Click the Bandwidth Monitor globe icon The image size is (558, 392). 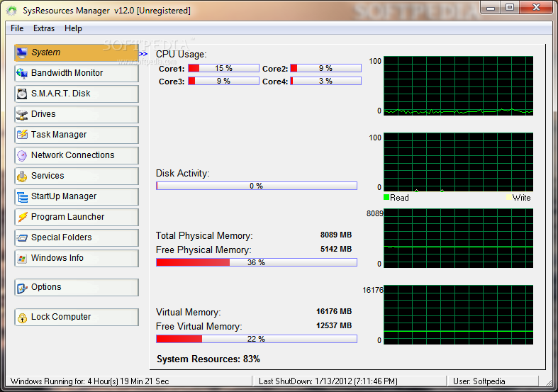click(22, 73)
